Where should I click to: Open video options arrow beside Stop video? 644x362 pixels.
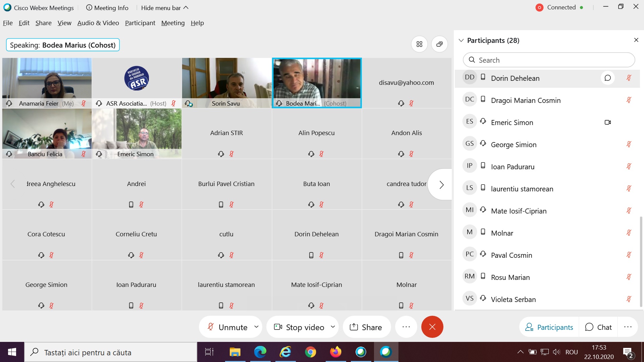pyautogui.click(x=333, y=326)
